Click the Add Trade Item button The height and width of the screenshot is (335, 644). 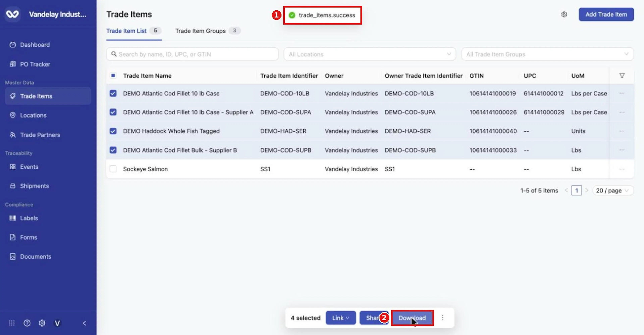point(606,14)
